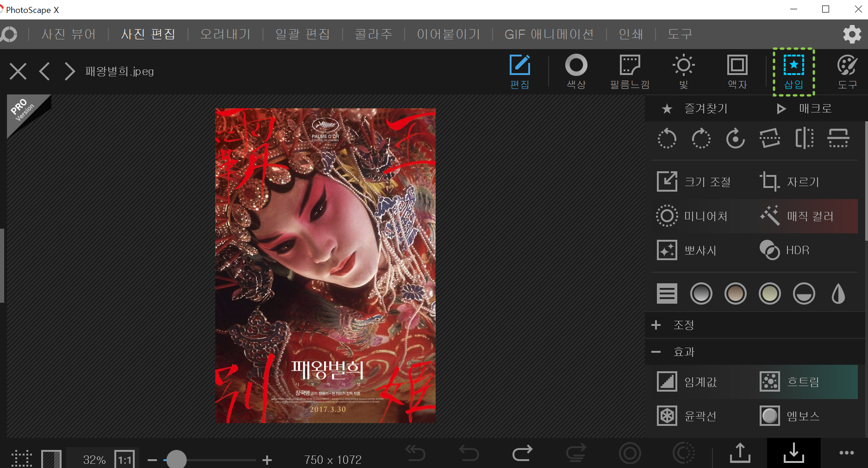Viewport: 868px width, 468px height.
Task: Open the 편집 edit tab
Action: 520,72
